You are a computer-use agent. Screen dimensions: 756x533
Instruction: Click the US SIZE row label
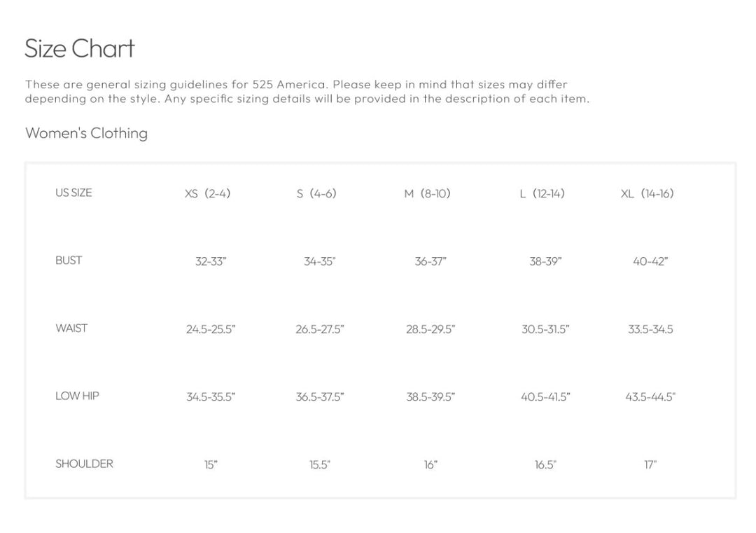(73, 193)
